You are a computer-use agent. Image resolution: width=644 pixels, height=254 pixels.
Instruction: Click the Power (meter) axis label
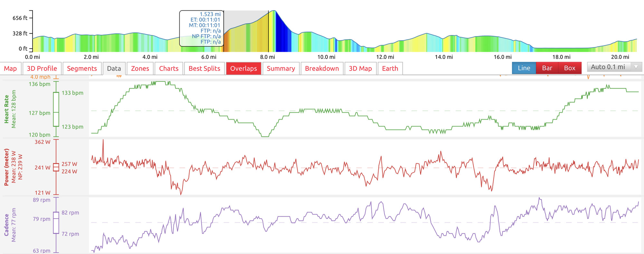click(x=6, y=167)
